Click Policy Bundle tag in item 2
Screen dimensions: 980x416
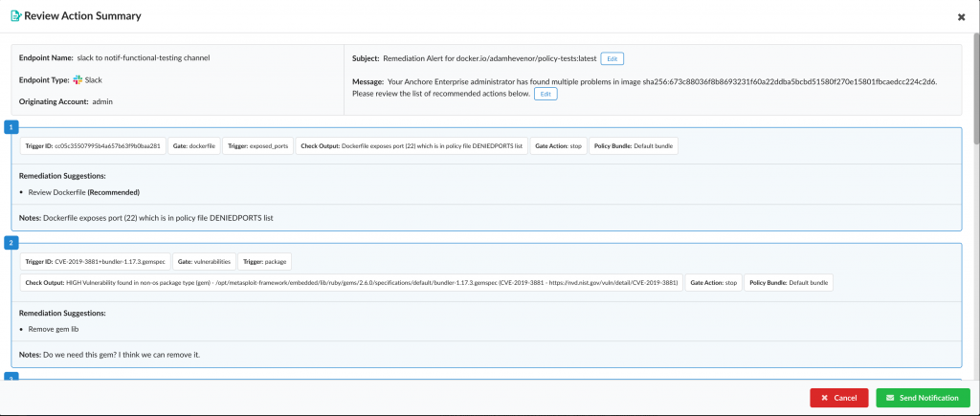pyautogui.click(x=789, y=282)
